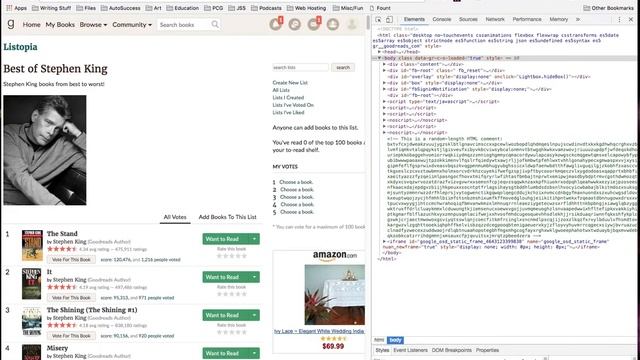Focus the Search books input field
The width and height of the screenshot is (640, 360).
pos(184,24)
